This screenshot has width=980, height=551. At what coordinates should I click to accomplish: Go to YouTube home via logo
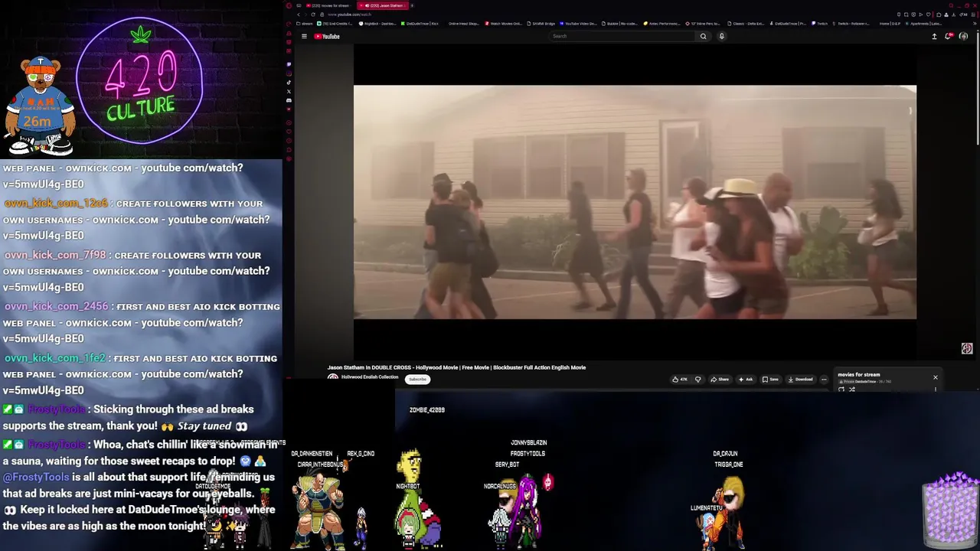click(327, 36)
